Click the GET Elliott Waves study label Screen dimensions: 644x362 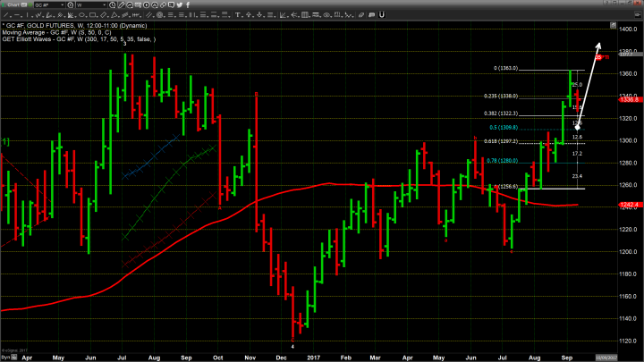point(79,39)
